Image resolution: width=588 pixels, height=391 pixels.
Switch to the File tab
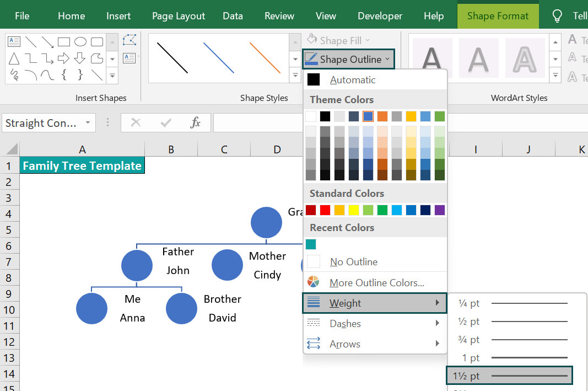pos(22,16)
